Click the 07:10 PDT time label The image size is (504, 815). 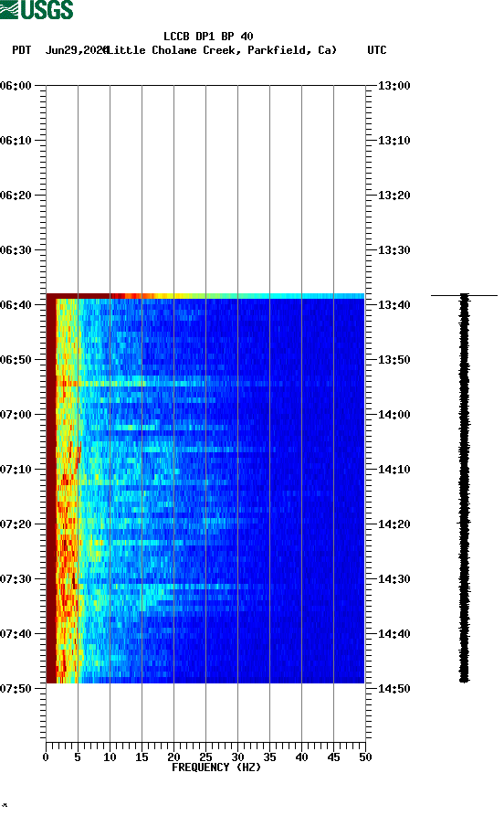pyautogui.click(x=16, y=470)
